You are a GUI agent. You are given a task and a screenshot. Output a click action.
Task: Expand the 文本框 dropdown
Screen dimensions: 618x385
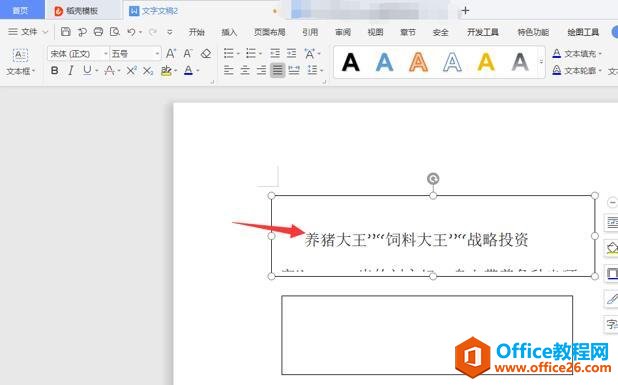click(x=20, y=71)
